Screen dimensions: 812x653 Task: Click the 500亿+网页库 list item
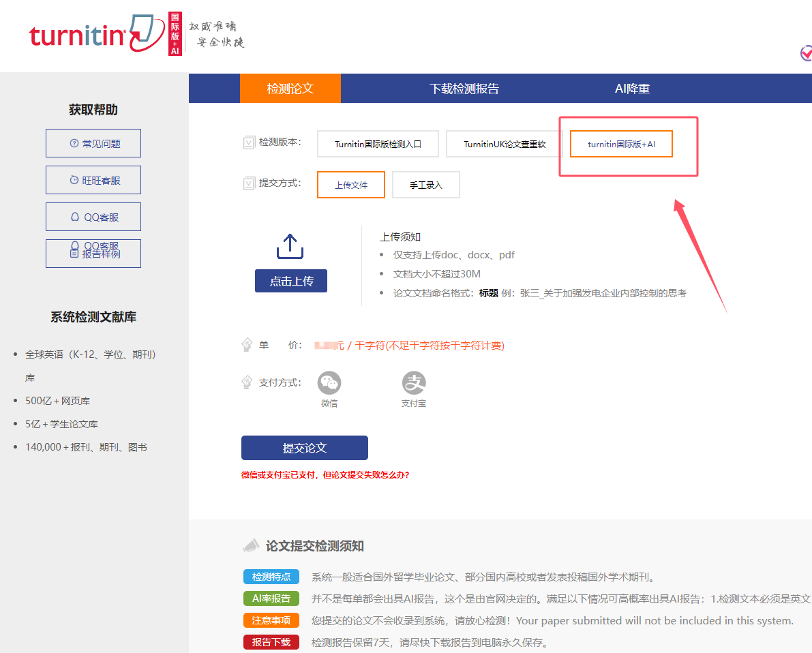pos(57,401)
